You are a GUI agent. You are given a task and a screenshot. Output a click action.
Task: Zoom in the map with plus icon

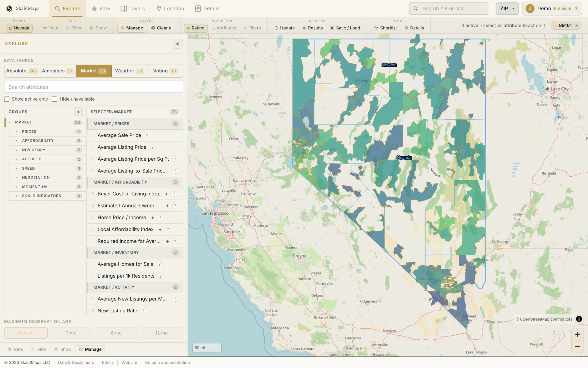click(x=577, y=334)
